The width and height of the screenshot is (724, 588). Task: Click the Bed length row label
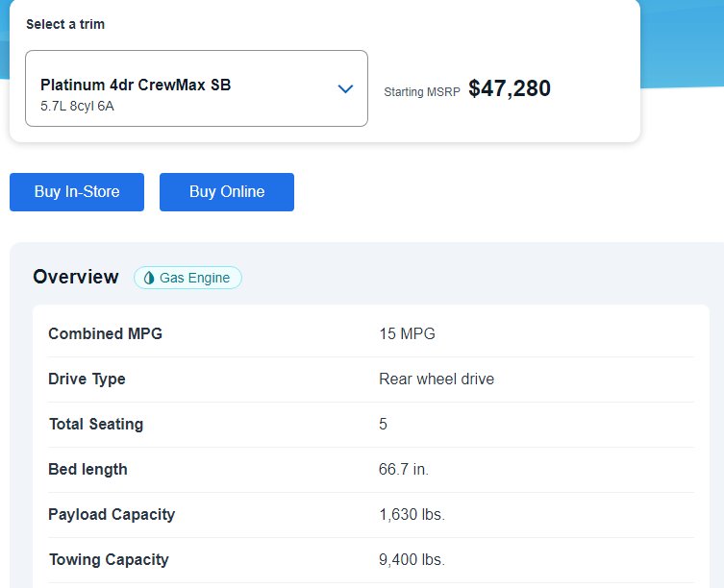point(87,470)
